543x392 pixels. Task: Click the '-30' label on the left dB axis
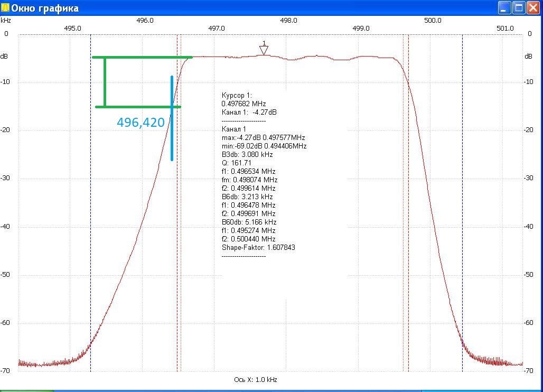tap(5, 178)
